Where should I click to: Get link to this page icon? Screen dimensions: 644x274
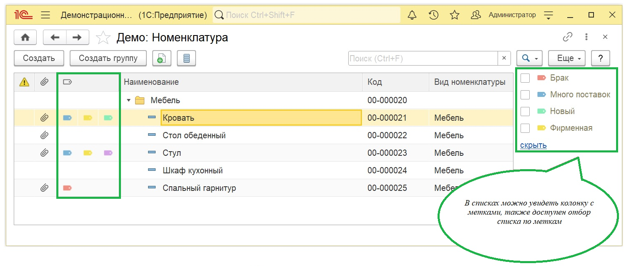point(567,37)
